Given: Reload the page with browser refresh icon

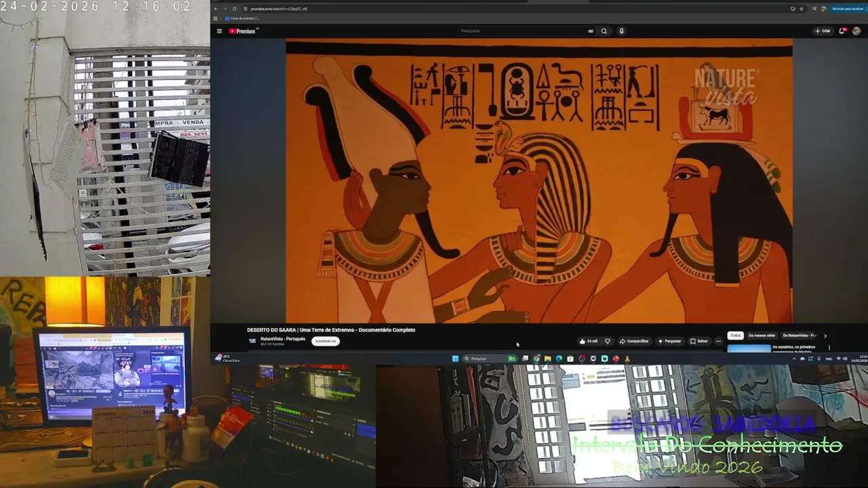Looking at the screenshot, I should [235, 9].
